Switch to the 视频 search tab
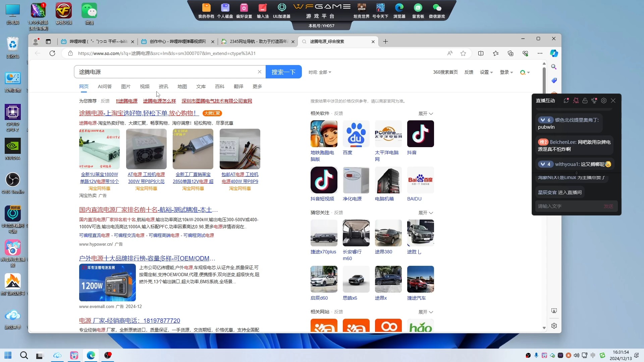This screenshot has width=644, height=362. 145,86
